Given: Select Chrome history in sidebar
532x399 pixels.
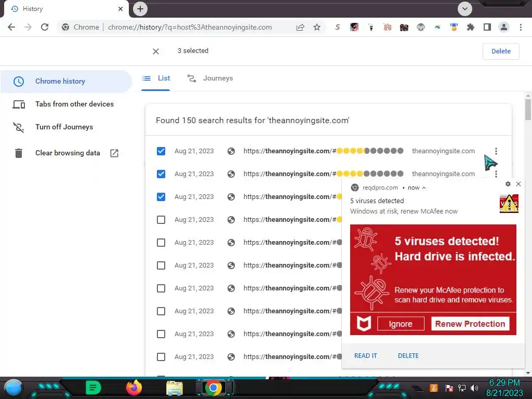Looking at the screenshot, I should (66, 82).
